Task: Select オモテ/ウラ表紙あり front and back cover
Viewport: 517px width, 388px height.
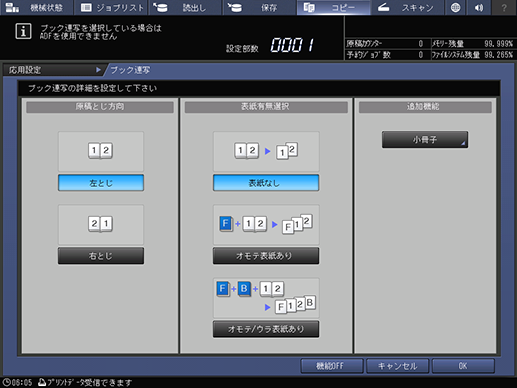Action: click(x=266, y=329)
